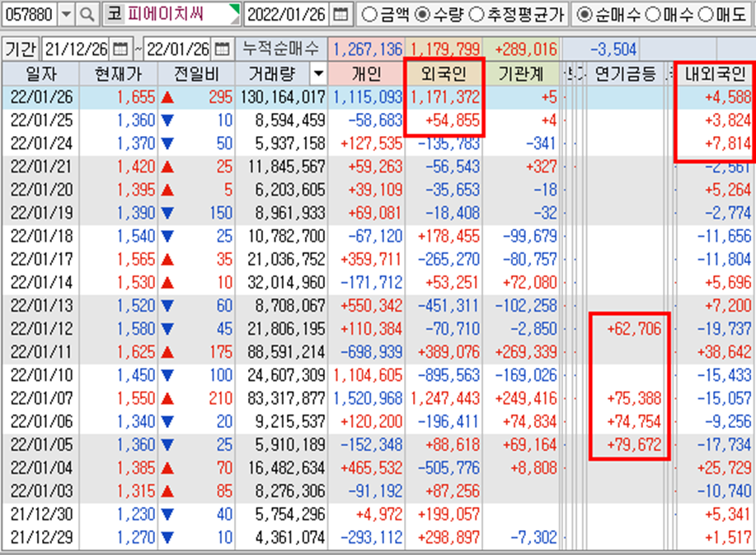Click the stock search magnifier icon
The width and height of the screenshot is (756, 555).
[87, 15]
